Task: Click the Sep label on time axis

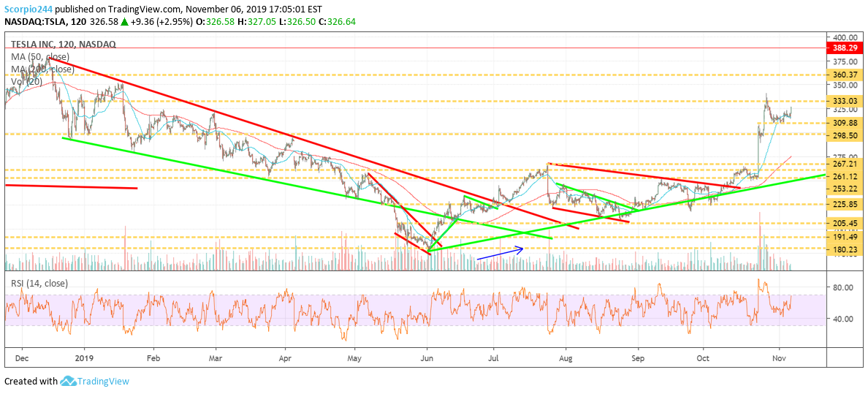Action: tap(639, 358)
